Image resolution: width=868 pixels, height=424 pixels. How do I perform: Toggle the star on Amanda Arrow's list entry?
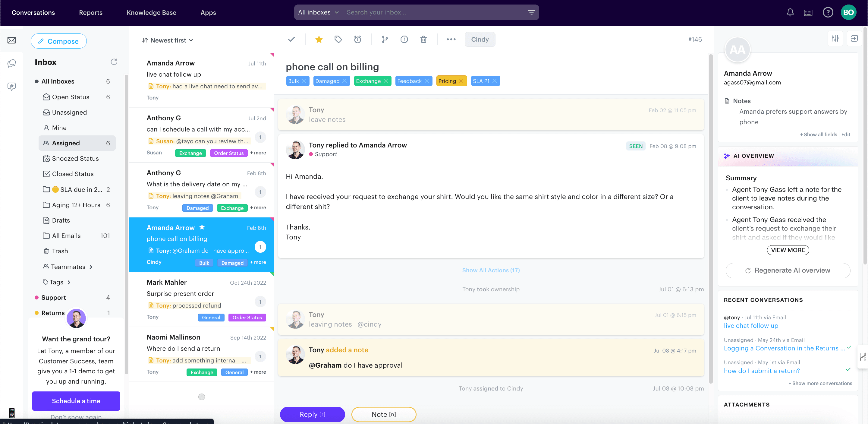click(202, 227)
